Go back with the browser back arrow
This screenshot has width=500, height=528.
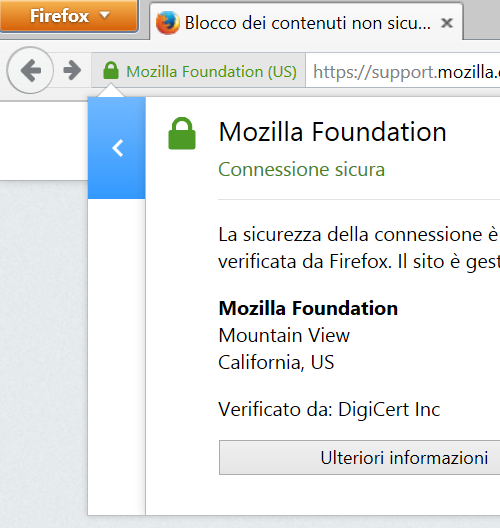point(30,70)
